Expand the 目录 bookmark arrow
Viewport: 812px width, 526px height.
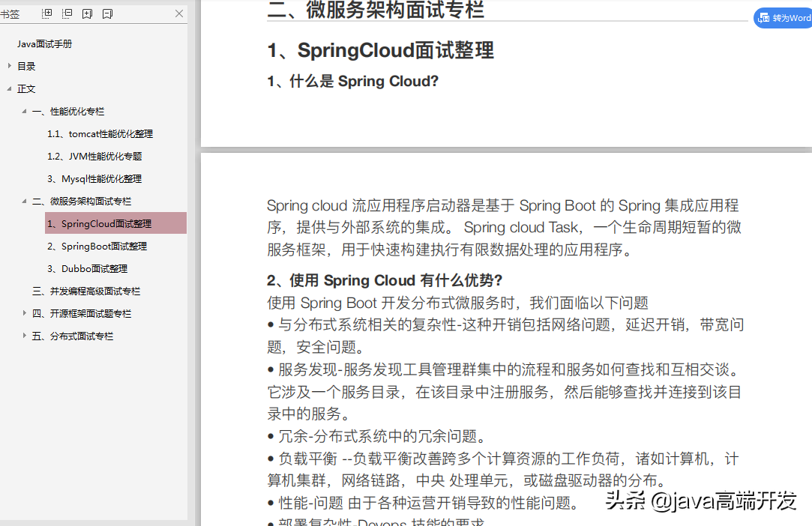[x=9, y=66]
